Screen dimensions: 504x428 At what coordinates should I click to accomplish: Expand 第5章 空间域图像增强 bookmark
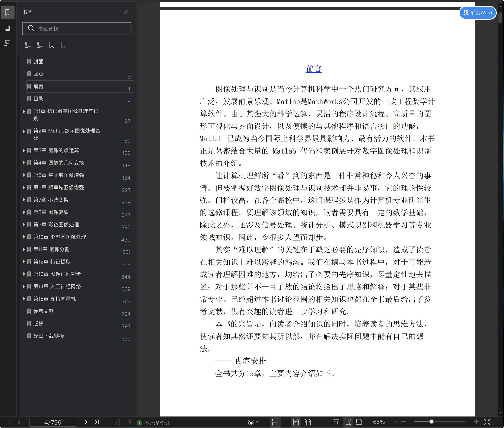[x=24, y=175]
